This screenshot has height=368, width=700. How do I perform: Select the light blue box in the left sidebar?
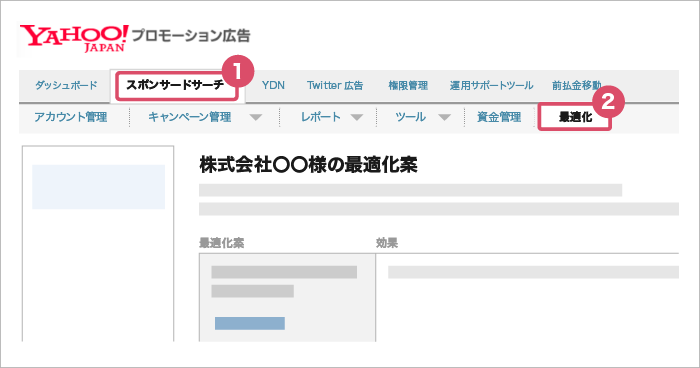tap(99, 187)
